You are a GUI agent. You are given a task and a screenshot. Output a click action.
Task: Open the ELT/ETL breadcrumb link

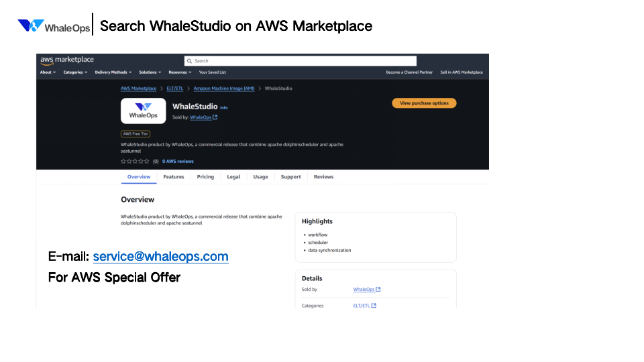click(x=175, y=88)
